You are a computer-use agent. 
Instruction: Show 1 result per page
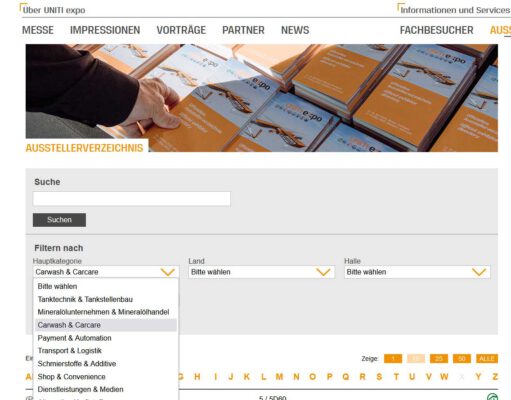(393, 359)
